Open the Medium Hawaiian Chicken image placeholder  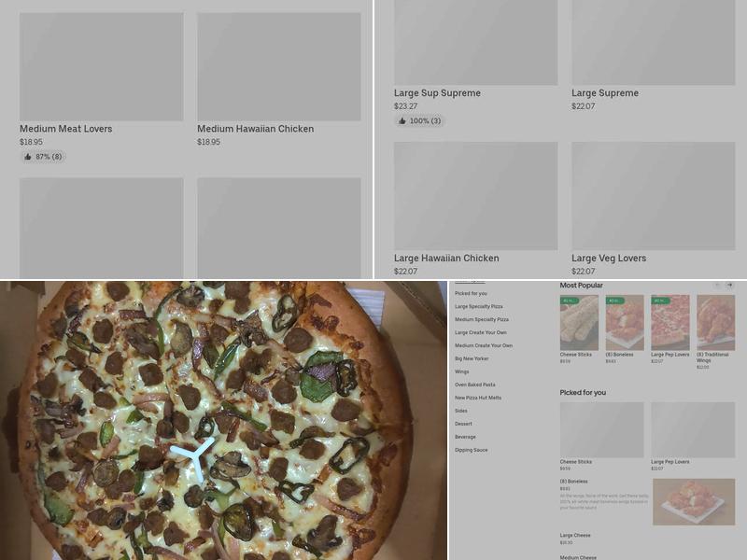coord(279,66)
